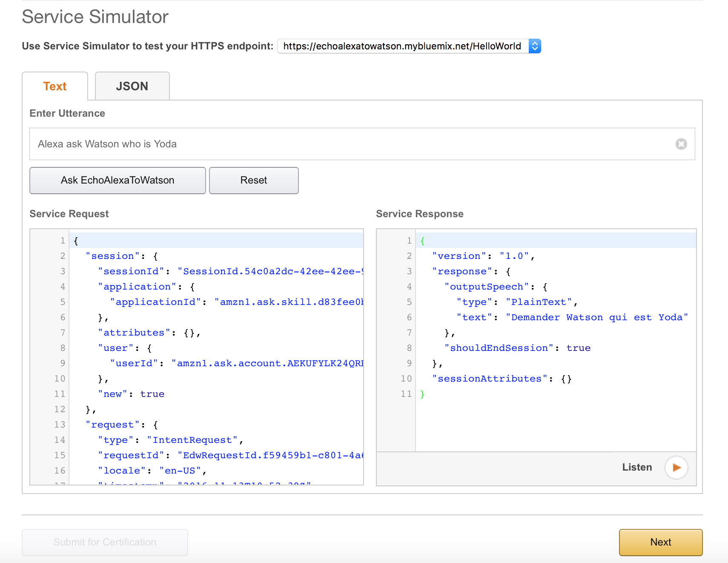Click the "userId" line in Service Request
The height and width of the screenshot is (563, 728).
tap(236, 363)
